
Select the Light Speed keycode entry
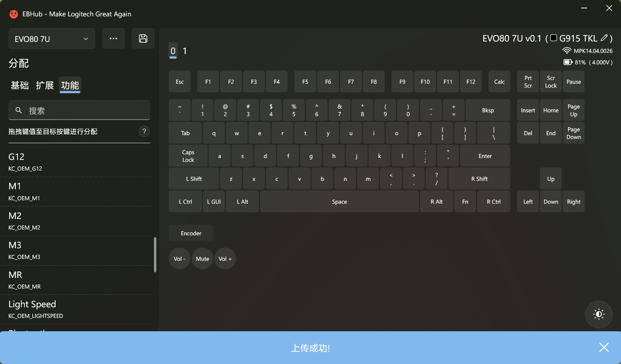click(x=76, y=309)
